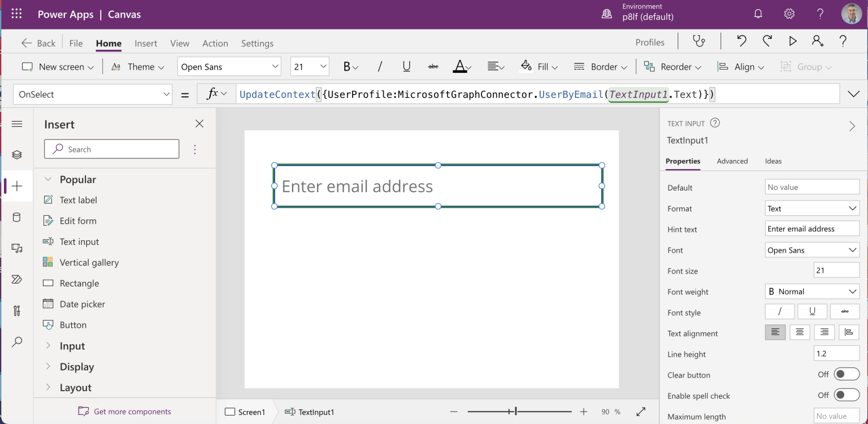The width and height of the screenshot is (868, 424).
Task: Open the View menu tab
Action: 180,44
